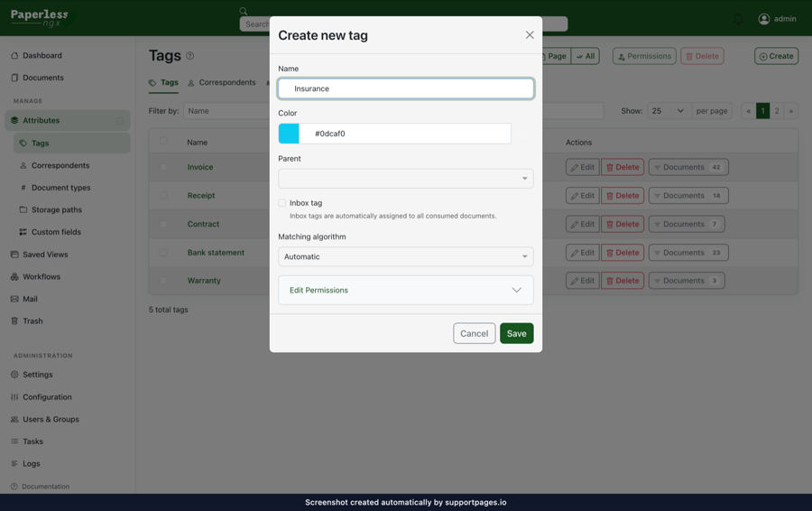This screenshot has width=812, height=511.
Task: Edit the Invoice tag
Action: pos(583,167)
